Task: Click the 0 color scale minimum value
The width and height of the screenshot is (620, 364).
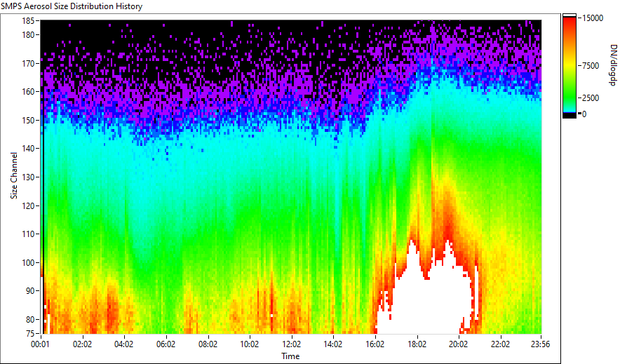Action: pos(584,114)
